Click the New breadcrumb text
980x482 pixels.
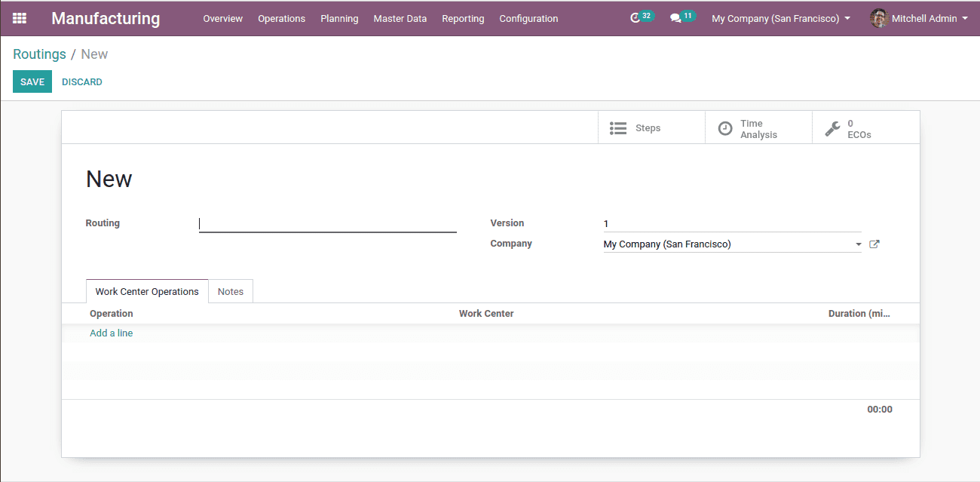(x=94, y=54)
